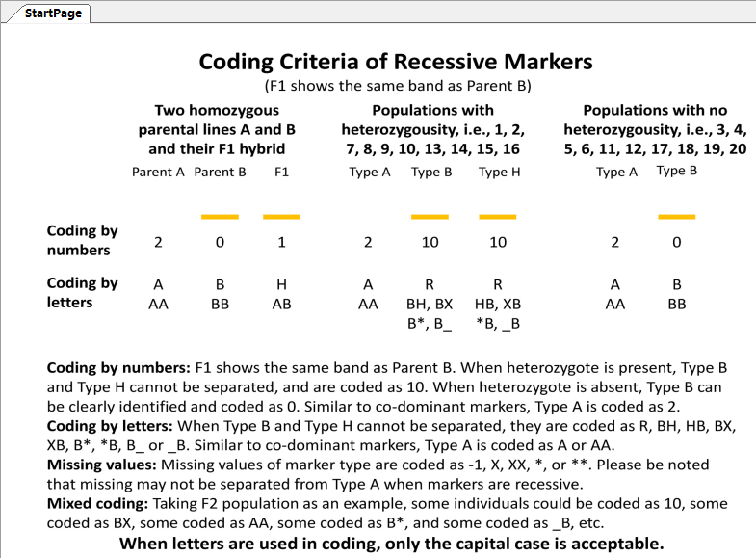
Task: Click the bold 'Missing values:' paragraph heading
Action: pyautogui.click(x=102, y=465)
